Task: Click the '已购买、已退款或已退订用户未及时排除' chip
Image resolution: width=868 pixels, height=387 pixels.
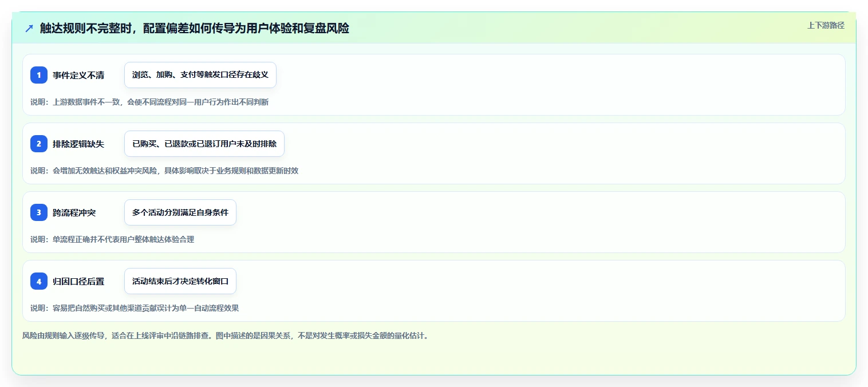Action: 204,144
